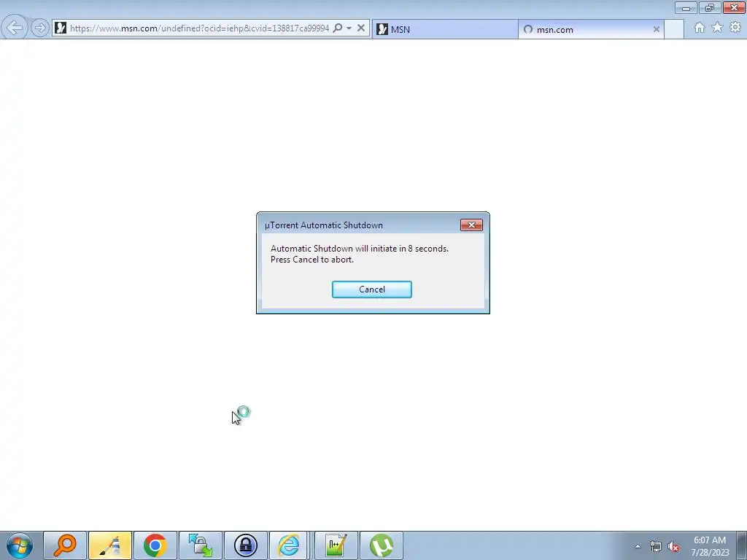This screenshot has height=560, width=747.
Task: Switch to Internet Explorer in taskbar
Action: click(289, 545)
